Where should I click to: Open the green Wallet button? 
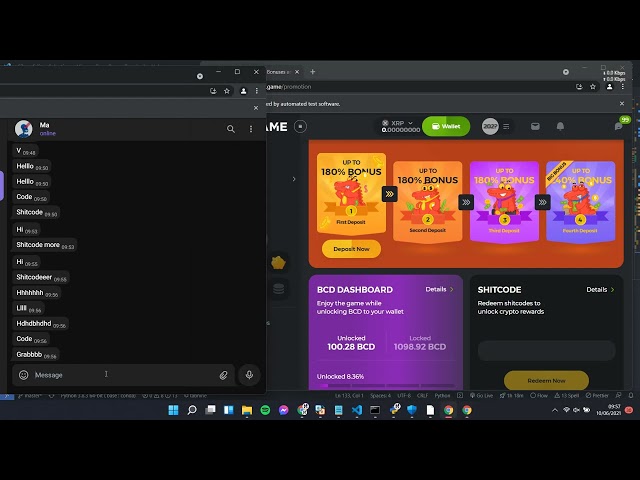click(x=446, y=127)
